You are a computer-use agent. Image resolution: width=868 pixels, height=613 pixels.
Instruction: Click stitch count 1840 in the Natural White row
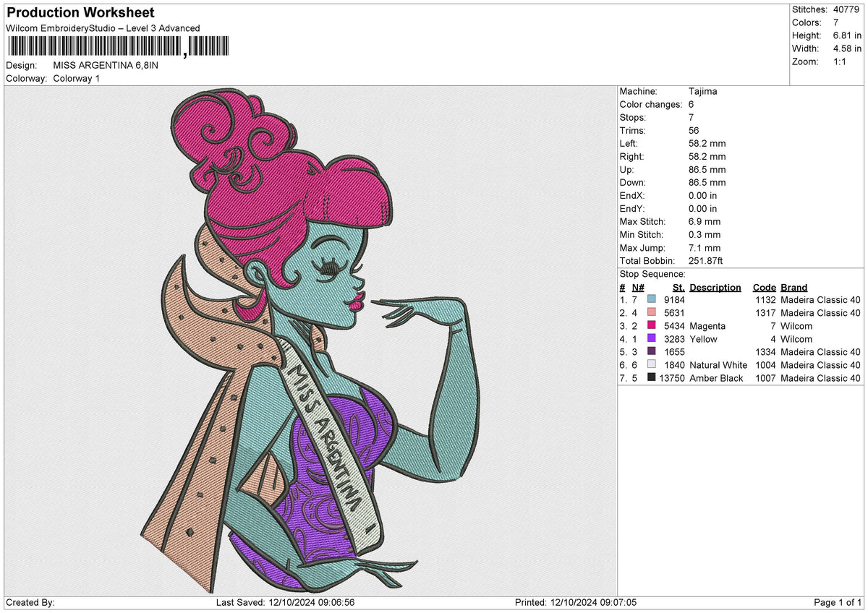pos(674,365)
